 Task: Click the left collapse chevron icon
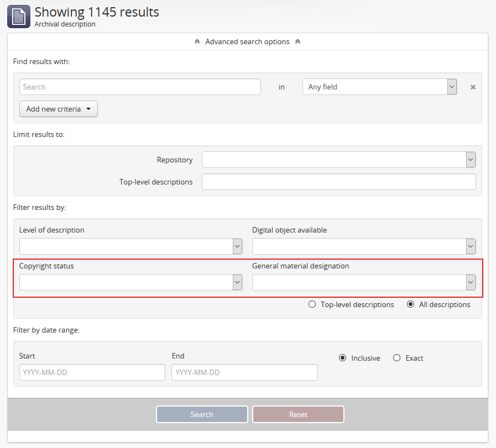(197, 42)
